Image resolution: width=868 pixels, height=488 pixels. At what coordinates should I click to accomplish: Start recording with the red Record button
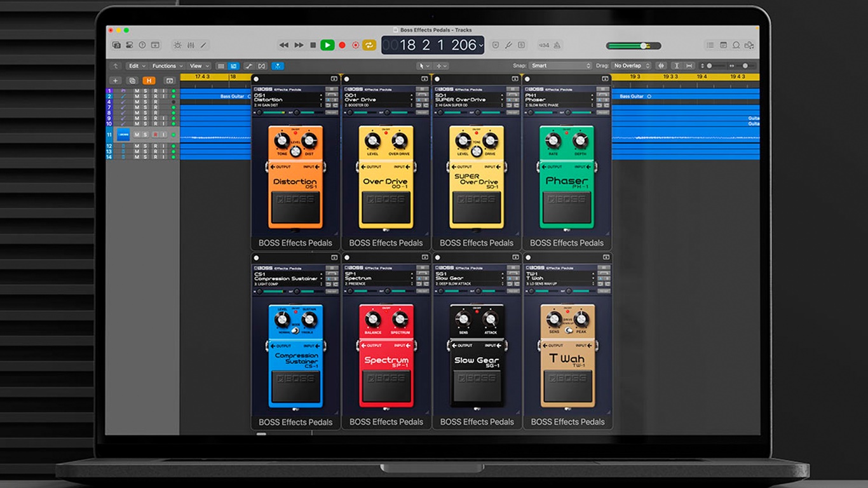(342, 45)
